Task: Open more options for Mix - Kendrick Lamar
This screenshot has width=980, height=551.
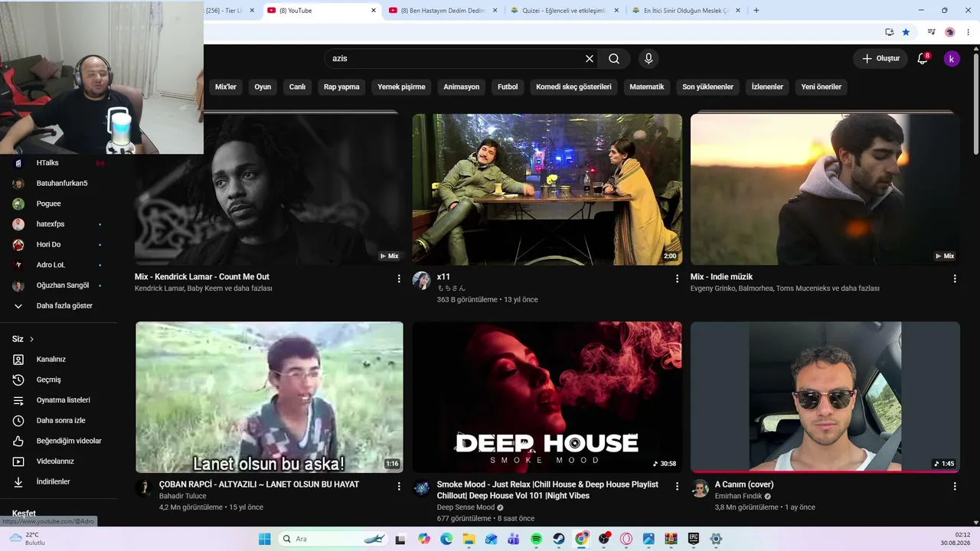Action: [x=399, y=279]
